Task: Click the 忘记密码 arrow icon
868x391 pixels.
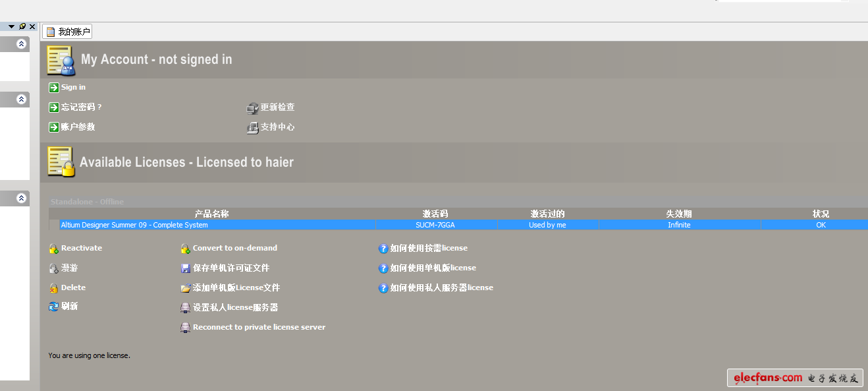Action: [x=54, y=107]
